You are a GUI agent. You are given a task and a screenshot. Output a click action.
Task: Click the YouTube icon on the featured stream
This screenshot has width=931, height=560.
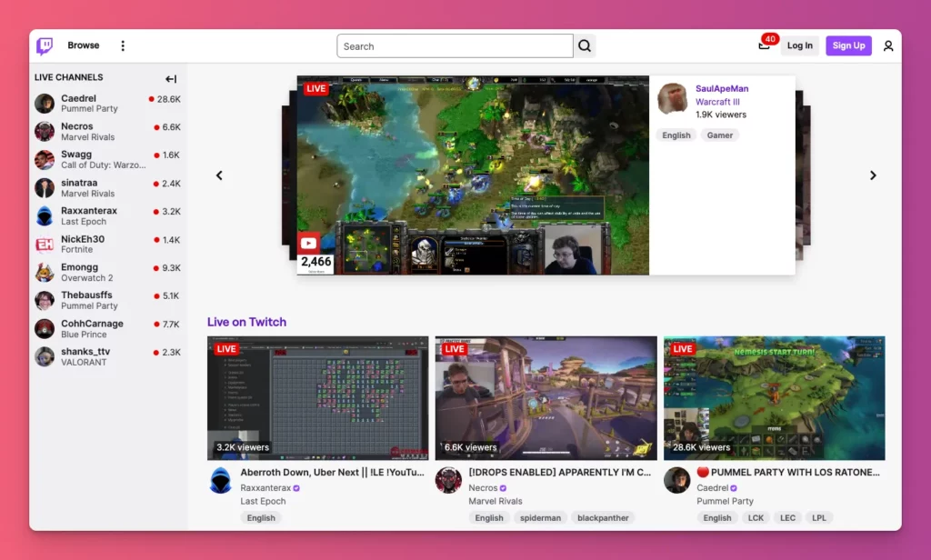(309, 243)
